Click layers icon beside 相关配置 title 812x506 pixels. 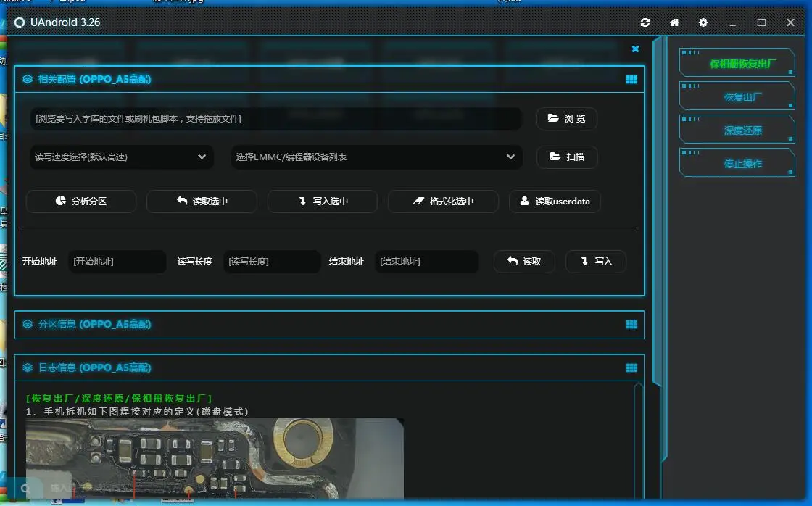28,79
